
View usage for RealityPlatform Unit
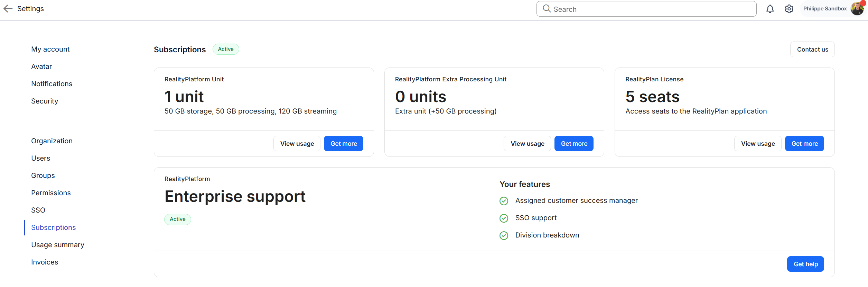(297, 144)
